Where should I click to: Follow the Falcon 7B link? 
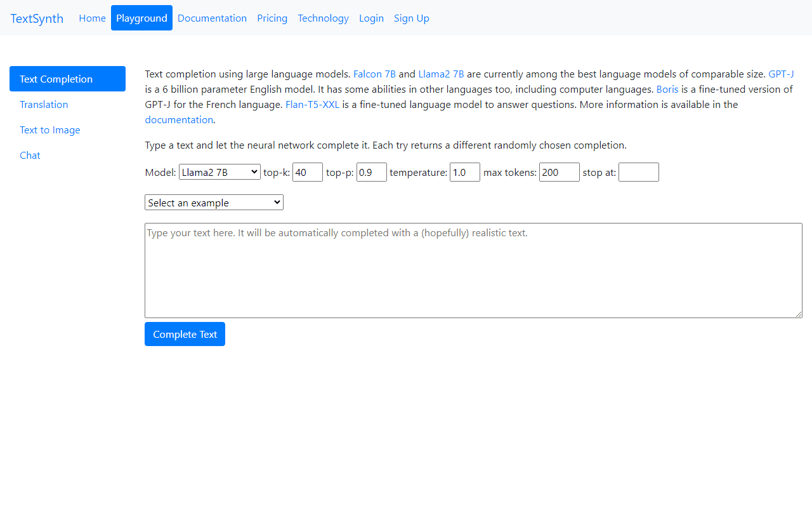[x=374, y=74]
